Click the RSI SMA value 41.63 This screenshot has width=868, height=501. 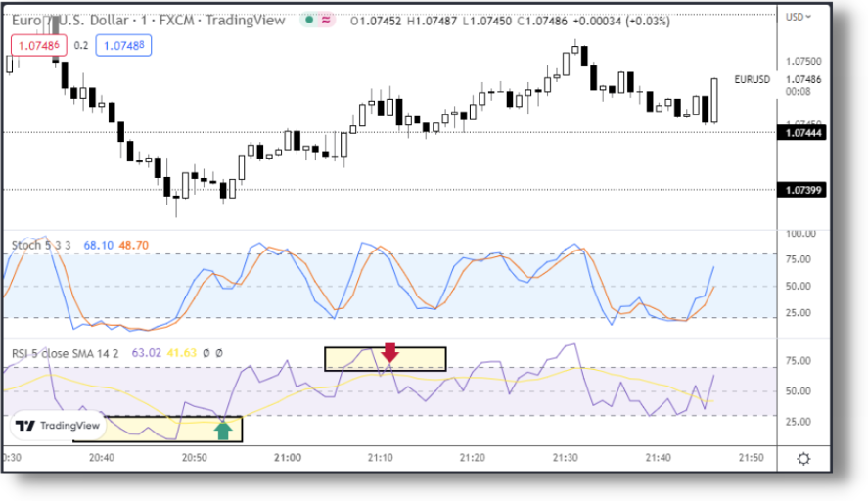tap(182, 353)
